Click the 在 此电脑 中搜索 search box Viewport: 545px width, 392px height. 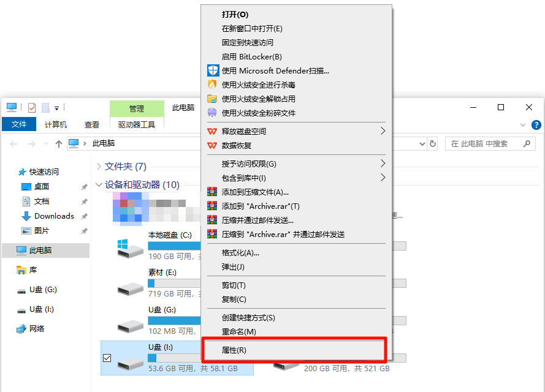tap(490, 143)
